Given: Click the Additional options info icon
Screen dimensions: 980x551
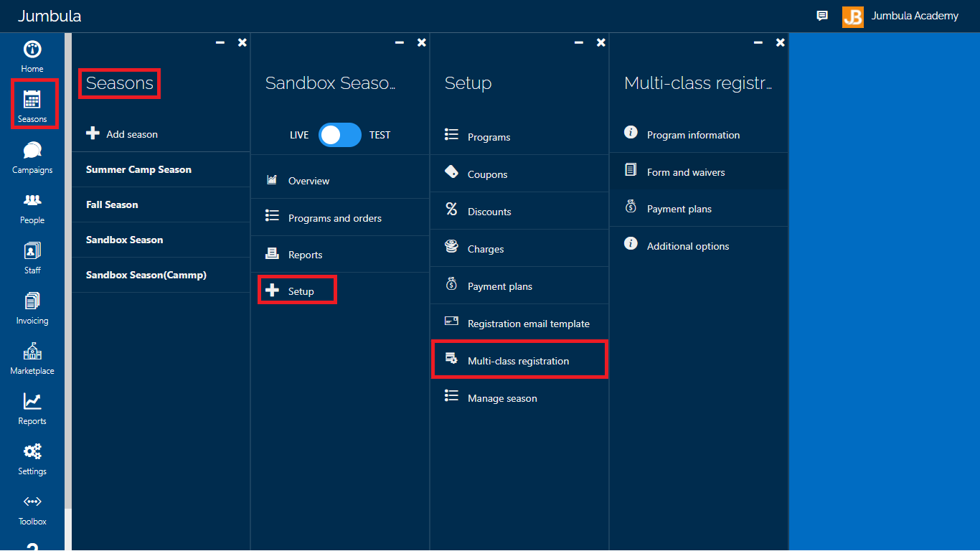Looking at the screenshot, I should 631,244.
